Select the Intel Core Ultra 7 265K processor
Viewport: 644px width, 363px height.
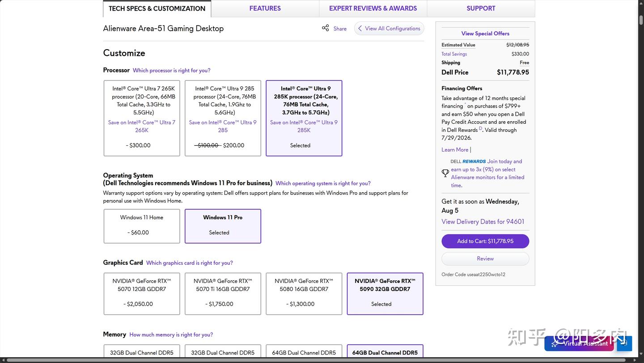pos(142,118)
